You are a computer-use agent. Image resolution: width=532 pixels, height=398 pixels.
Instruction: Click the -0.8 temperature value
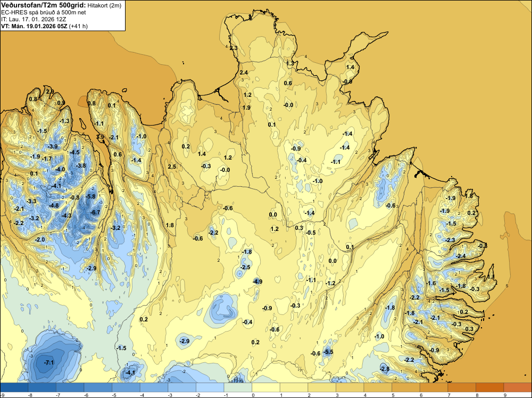pyautogui.click(x=74, y=197)
